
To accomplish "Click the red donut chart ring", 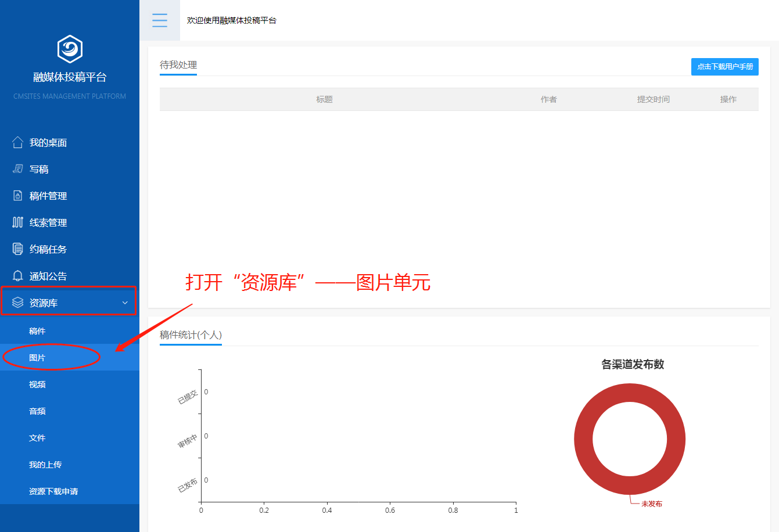I will pyautogui.click(x=584, y=439).
